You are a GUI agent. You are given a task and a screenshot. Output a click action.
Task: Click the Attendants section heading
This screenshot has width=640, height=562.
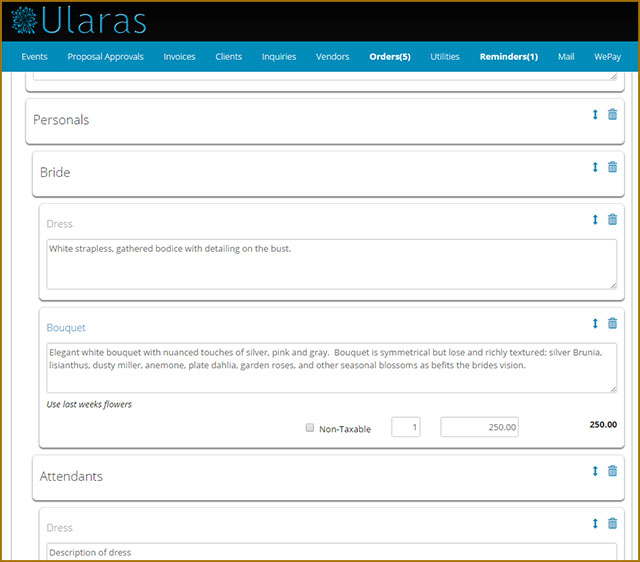[71, 476]
